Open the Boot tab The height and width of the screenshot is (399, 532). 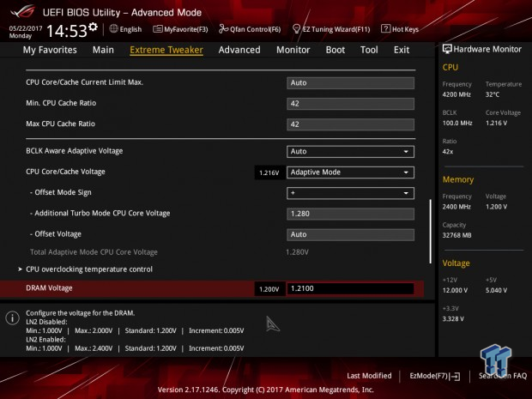pos(336,50)
